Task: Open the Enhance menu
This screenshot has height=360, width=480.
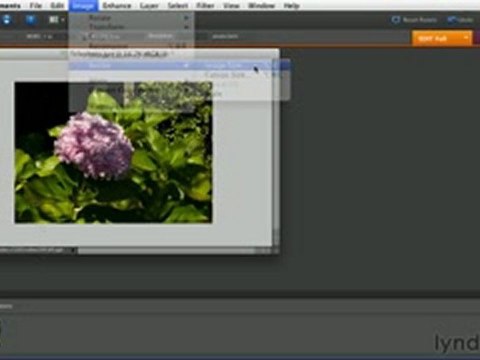Action: click(x=116, y=5)
